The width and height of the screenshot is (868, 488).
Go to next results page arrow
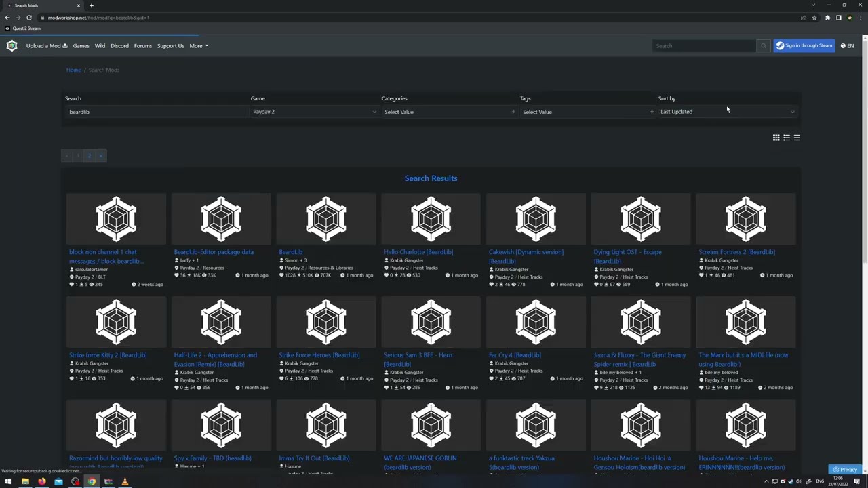100,156
